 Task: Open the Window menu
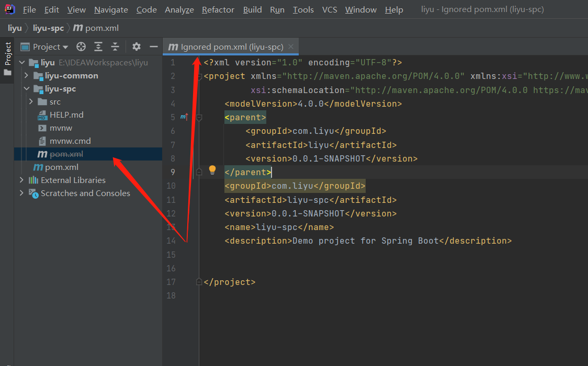(361, 10)
